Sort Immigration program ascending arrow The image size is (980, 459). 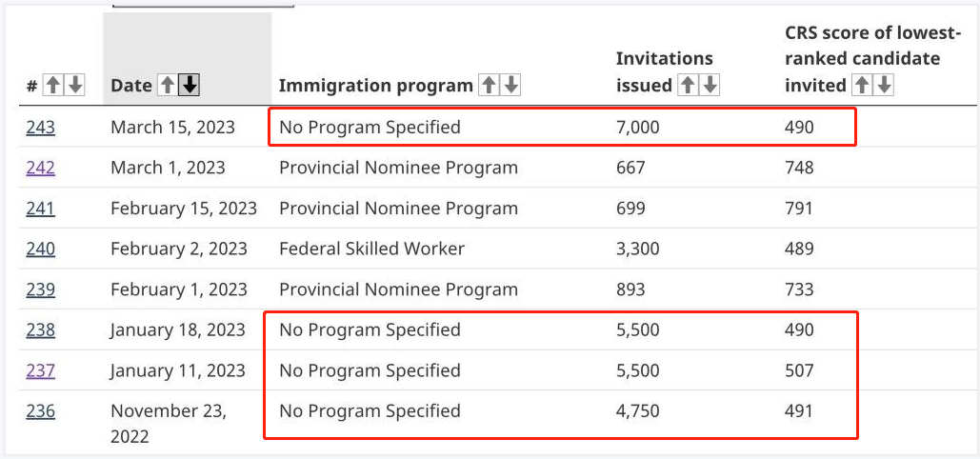[489, 85]
